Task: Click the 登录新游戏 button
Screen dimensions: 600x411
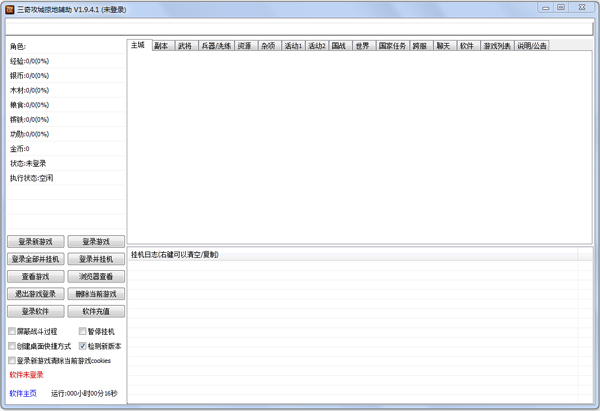Action: click(x=36, y=242)
